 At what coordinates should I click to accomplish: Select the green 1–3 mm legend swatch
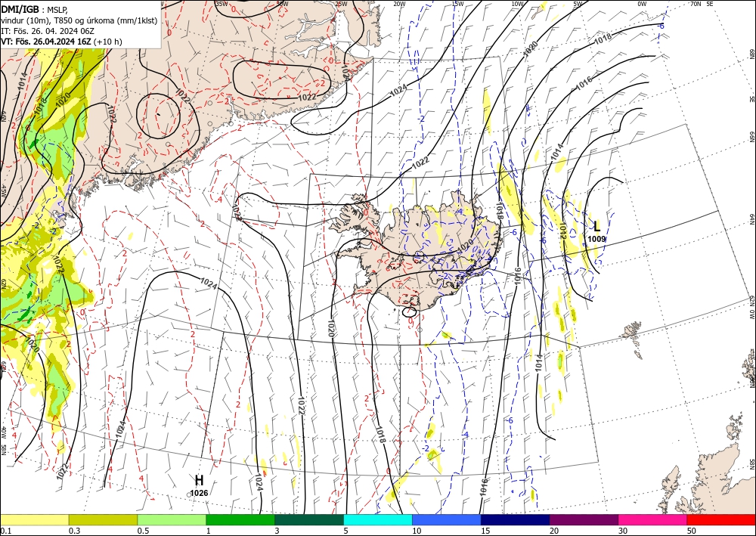(x=240, y=519)
